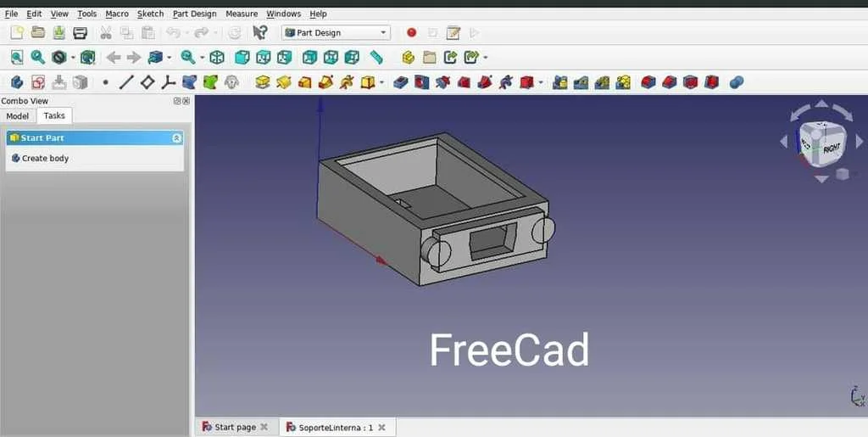Click Fit all view icon
This screenshot has width=868, height=437.
[16, 57]
